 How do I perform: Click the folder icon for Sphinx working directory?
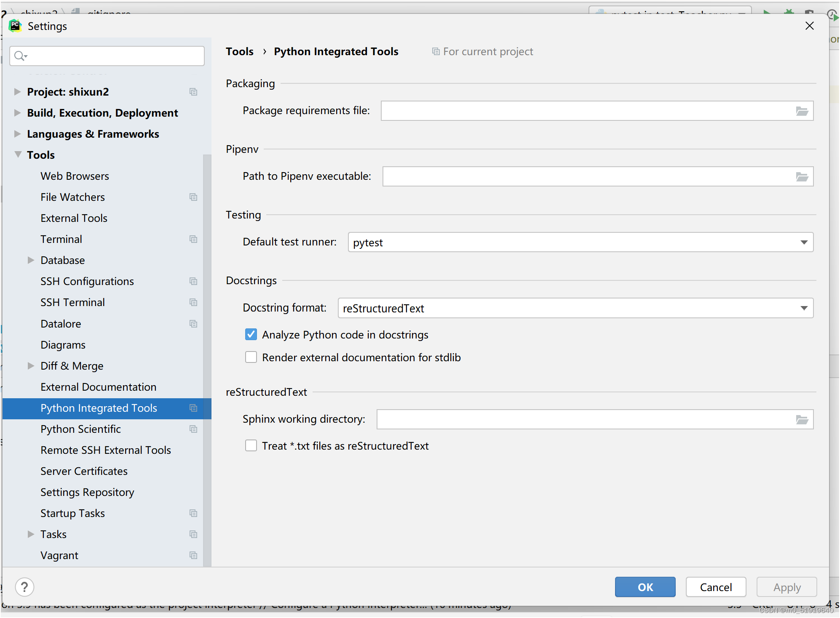pyautogui.click(x=802, y=419)
